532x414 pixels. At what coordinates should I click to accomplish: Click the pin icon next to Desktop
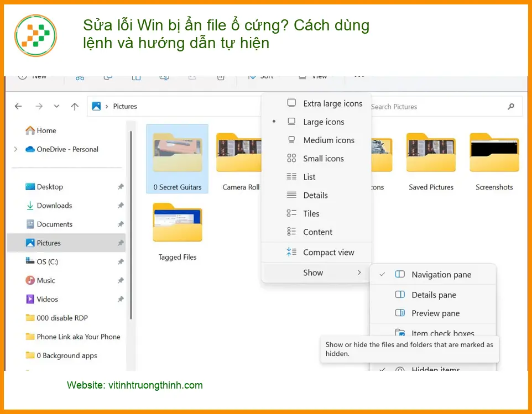[121, 187]
